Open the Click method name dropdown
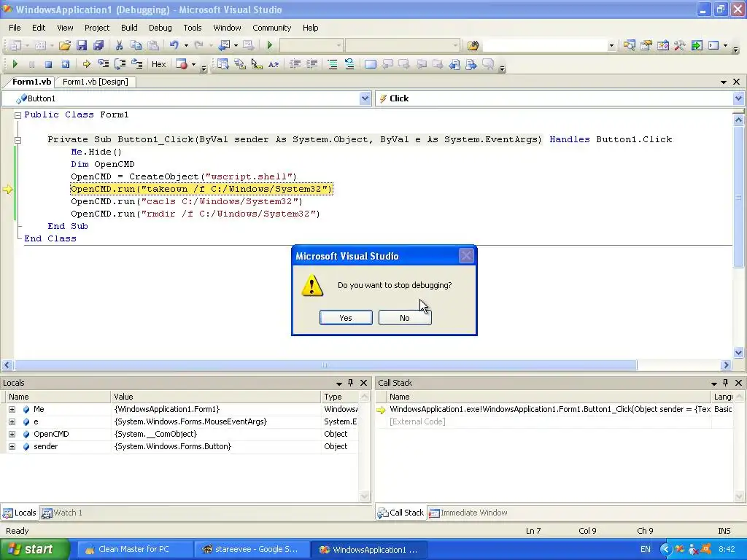747x560 pixels. 738,98
